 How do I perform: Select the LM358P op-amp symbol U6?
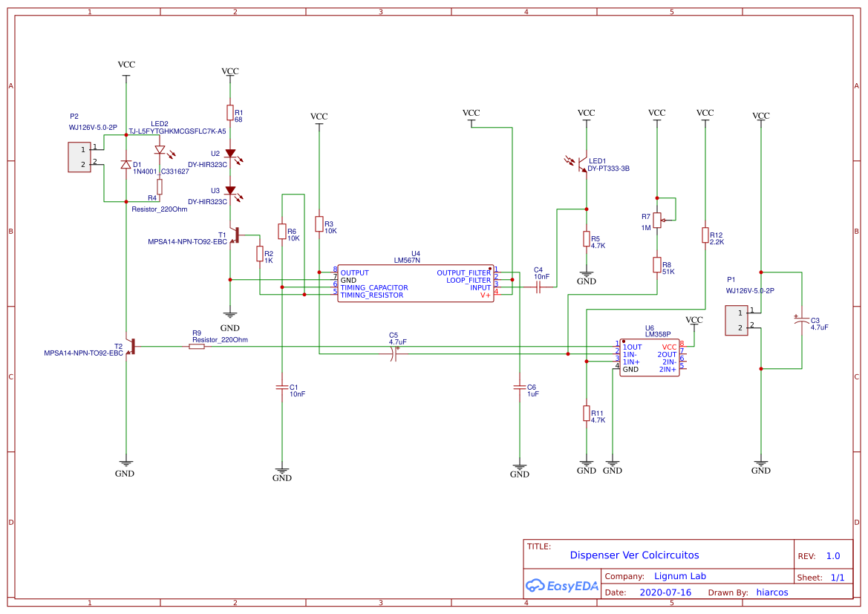tap(650, 356)
